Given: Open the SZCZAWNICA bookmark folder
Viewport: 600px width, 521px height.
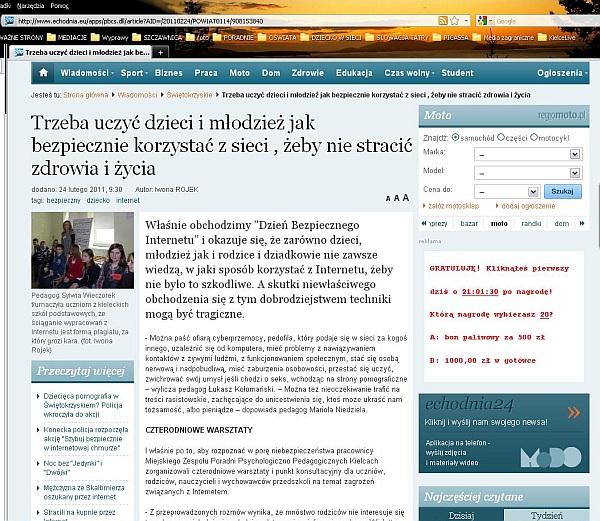Looking at the screenshot, I should coord(157,37).
